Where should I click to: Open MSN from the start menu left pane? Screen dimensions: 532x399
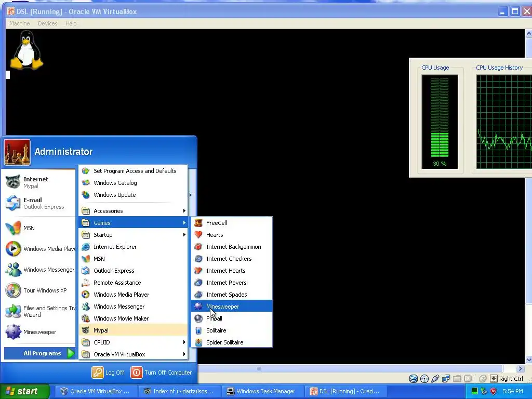click(39, 228)
